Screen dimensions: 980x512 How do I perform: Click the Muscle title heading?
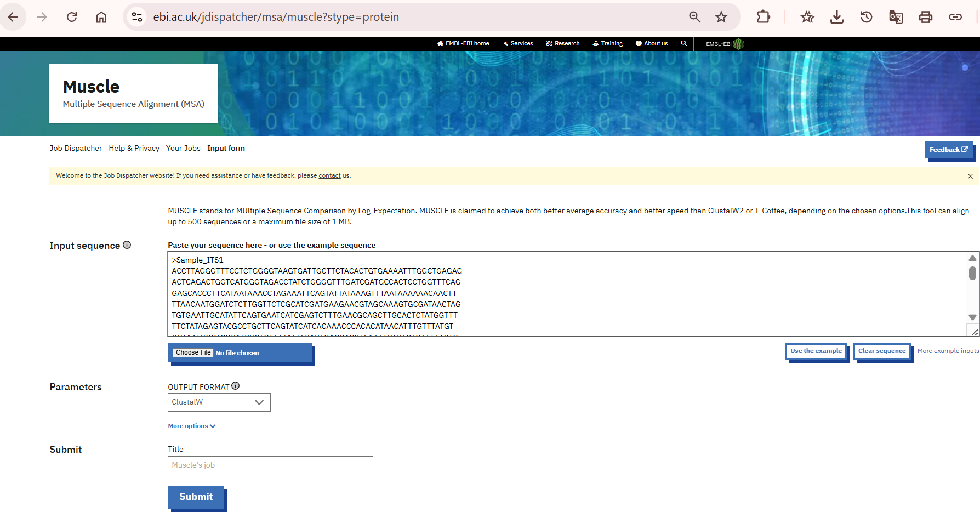[91, 87]
